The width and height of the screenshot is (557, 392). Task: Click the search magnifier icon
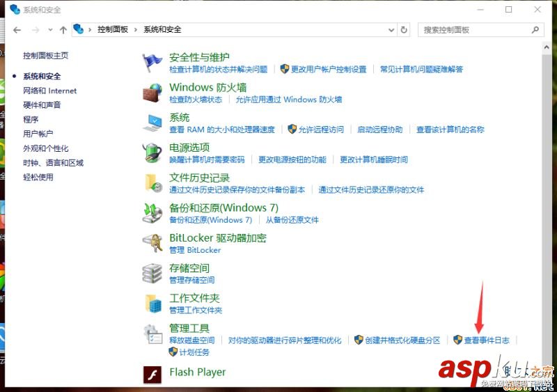click(x=535, y=30)
